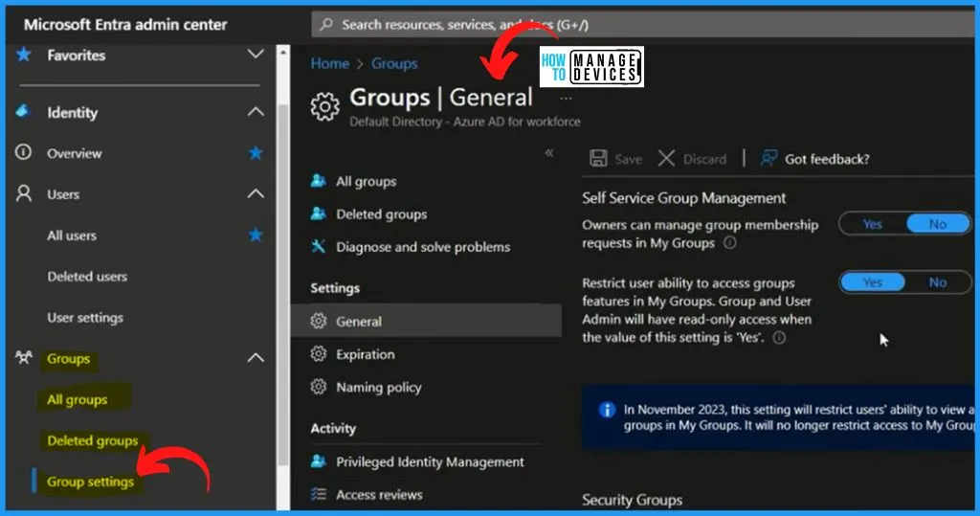
Task: Open highlighted All groups in left sidebar
Action: coord(78,399)
